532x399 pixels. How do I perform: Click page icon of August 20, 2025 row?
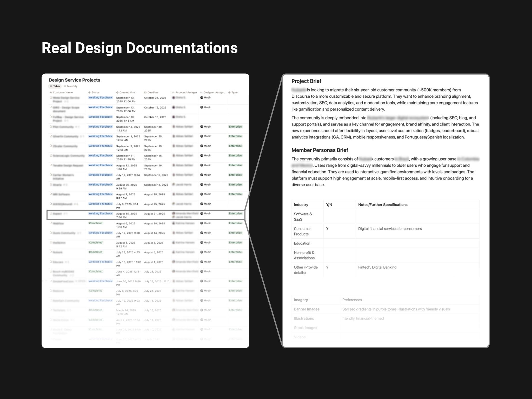tap(51, 223)
